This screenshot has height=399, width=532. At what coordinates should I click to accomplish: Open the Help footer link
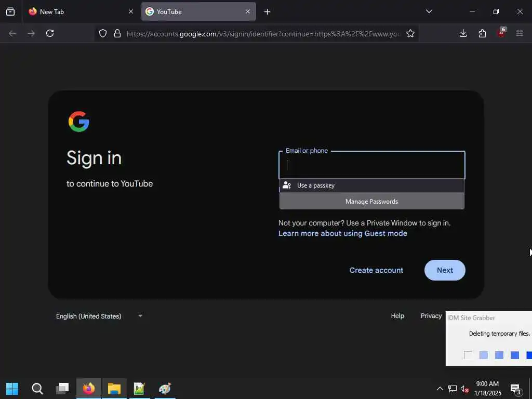397,316
